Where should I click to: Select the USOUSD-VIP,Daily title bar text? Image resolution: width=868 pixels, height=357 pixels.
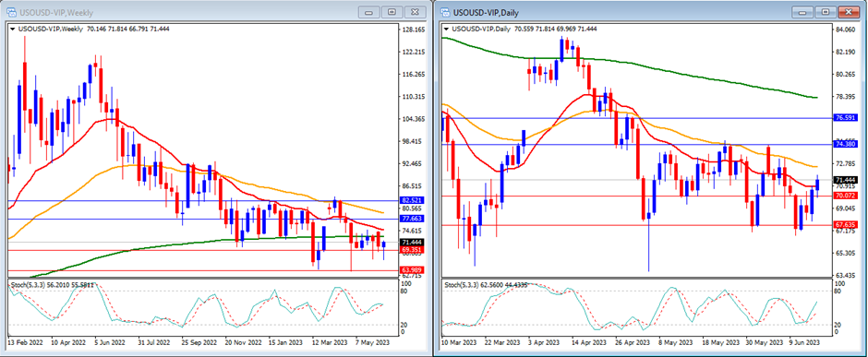[486, 12]
